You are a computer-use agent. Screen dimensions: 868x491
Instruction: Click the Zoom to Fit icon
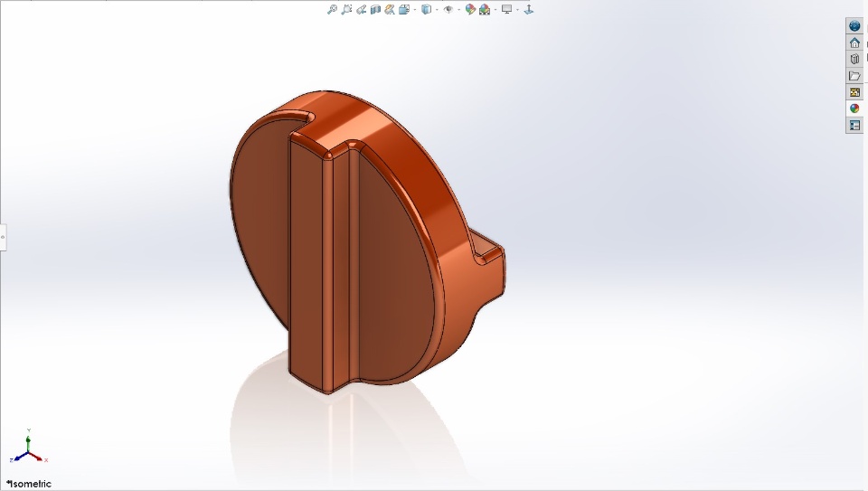332,9
